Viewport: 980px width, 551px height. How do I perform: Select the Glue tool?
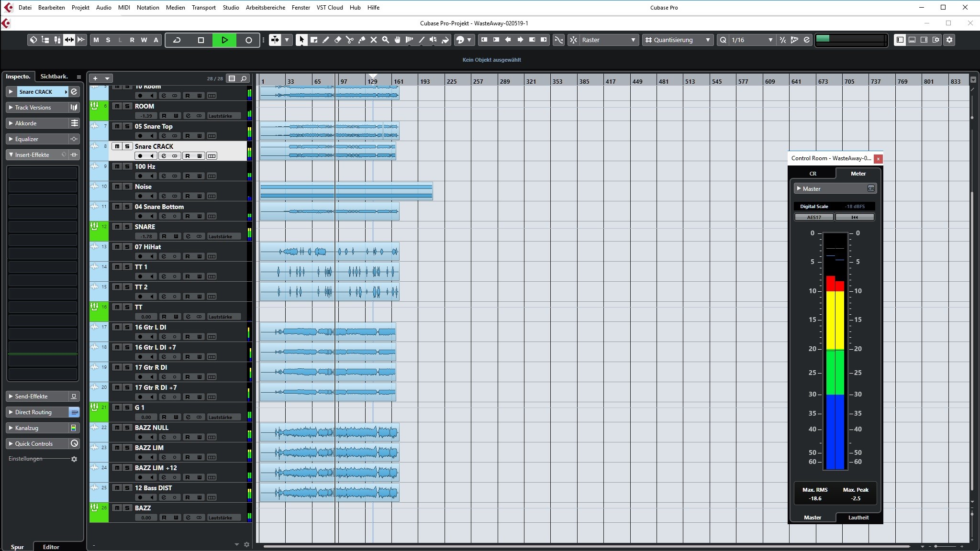tap(362, 40)
